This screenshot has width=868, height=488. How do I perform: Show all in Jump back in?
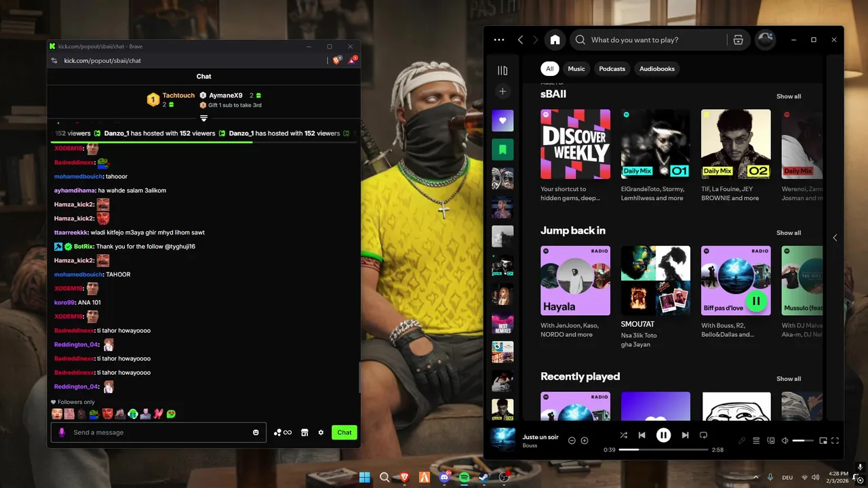tap(789, 232)
